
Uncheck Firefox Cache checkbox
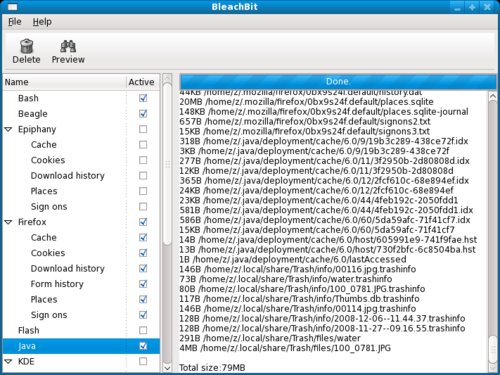click(143, 237)
